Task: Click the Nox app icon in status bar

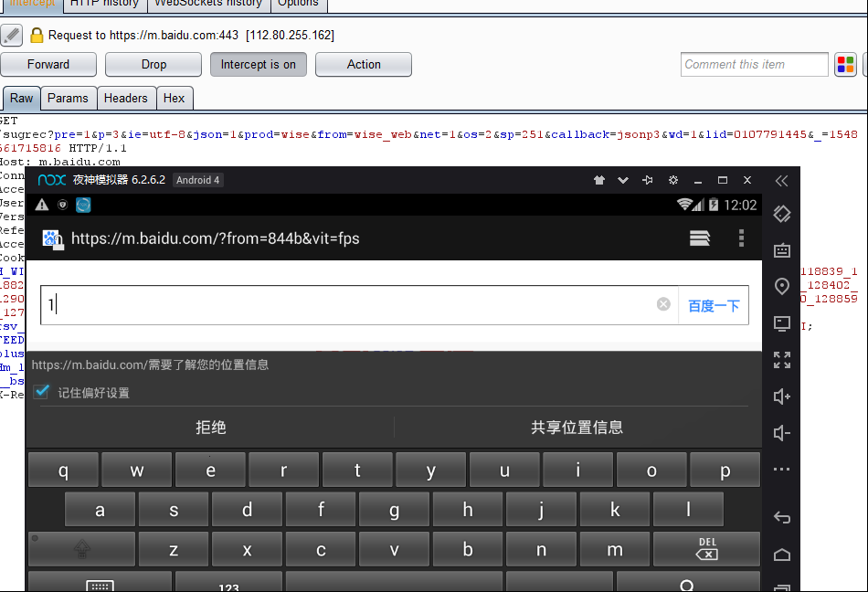Action: [x=83, y=205]
